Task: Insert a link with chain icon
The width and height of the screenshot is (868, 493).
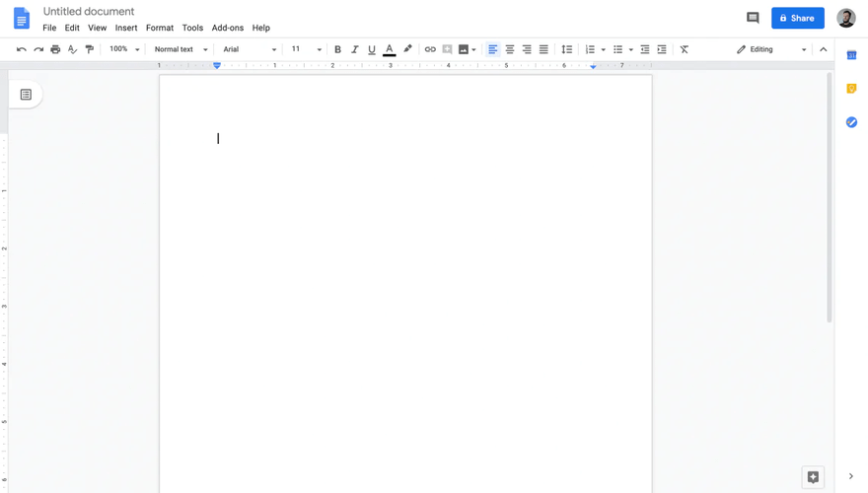Action: tap(430, 49)
